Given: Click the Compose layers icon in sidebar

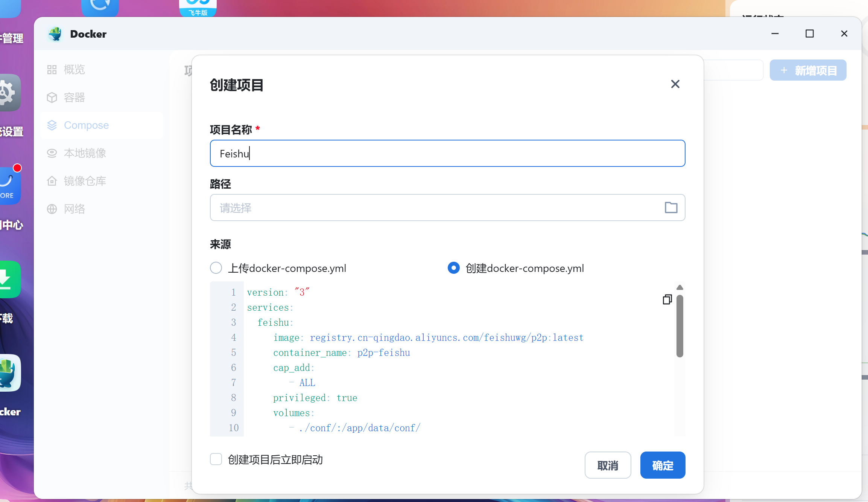Looking at the screenshot, I should [52, 125].
